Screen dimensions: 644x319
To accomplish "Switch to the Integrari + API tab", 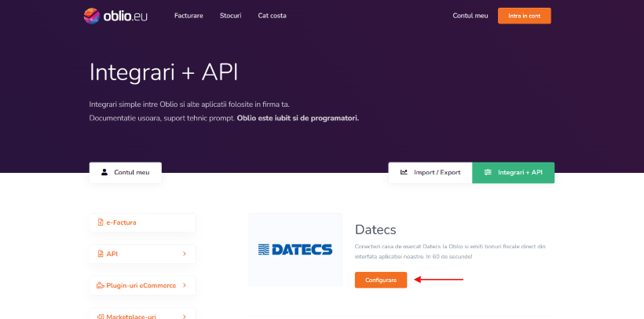I will 514,173.
